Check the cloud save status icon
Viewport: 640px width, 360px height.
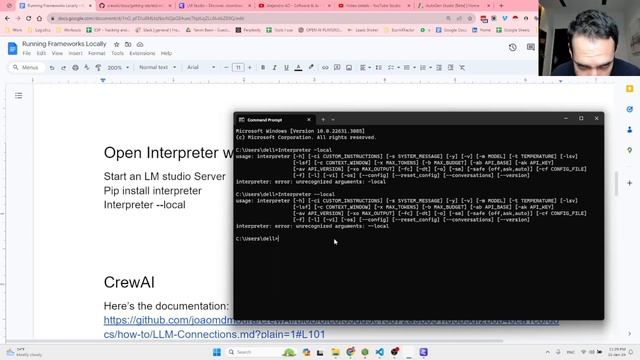click(140, 44)
